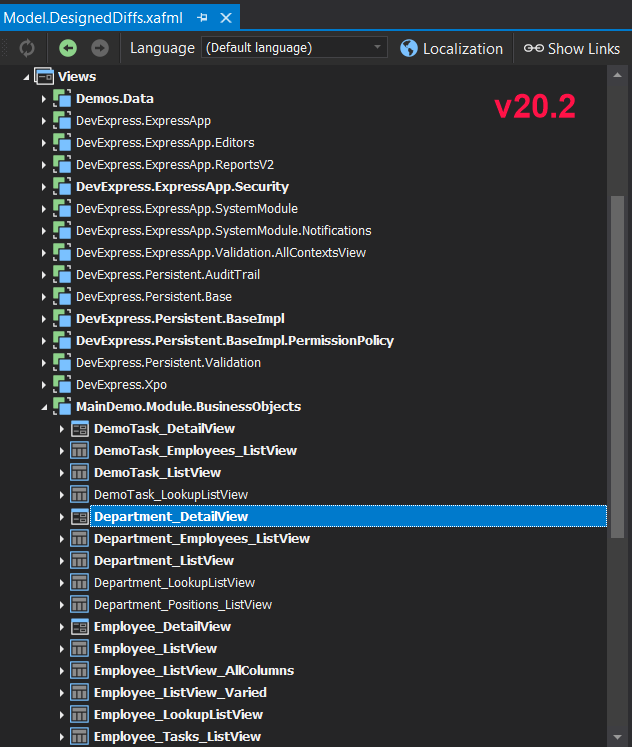Click the Localization button label

click(463, 49)
